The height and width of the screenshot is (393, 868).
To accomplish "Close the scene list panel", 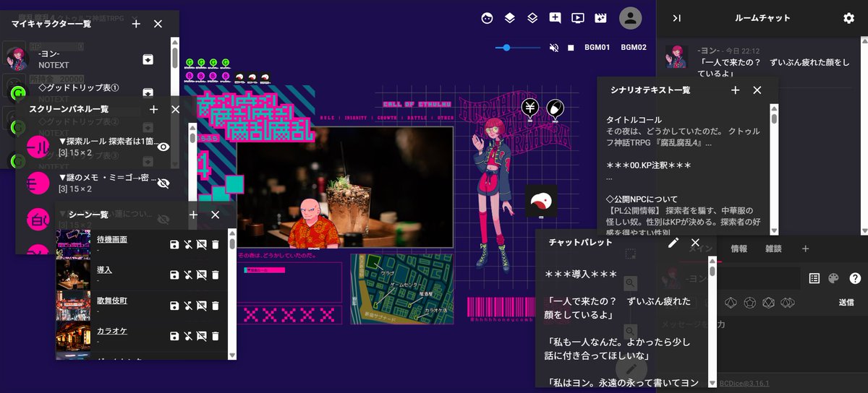I will click(215, 215).
